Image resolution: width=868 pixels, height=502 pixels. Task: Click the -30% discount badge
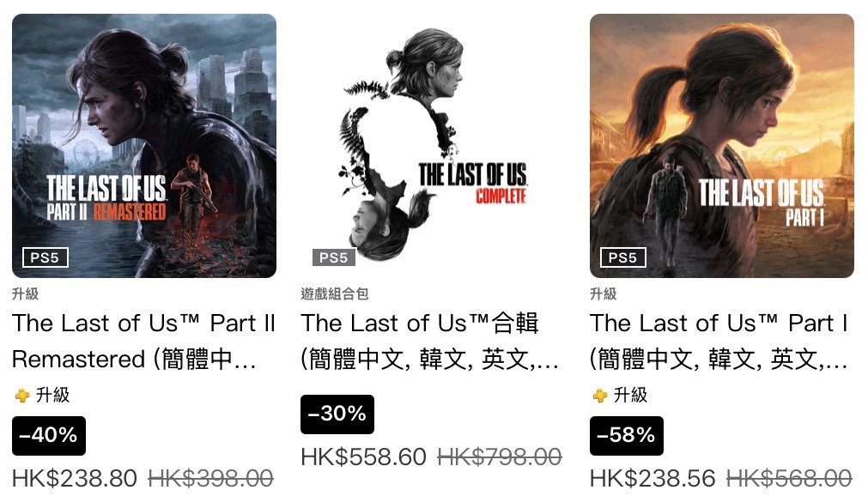(337, 414)
